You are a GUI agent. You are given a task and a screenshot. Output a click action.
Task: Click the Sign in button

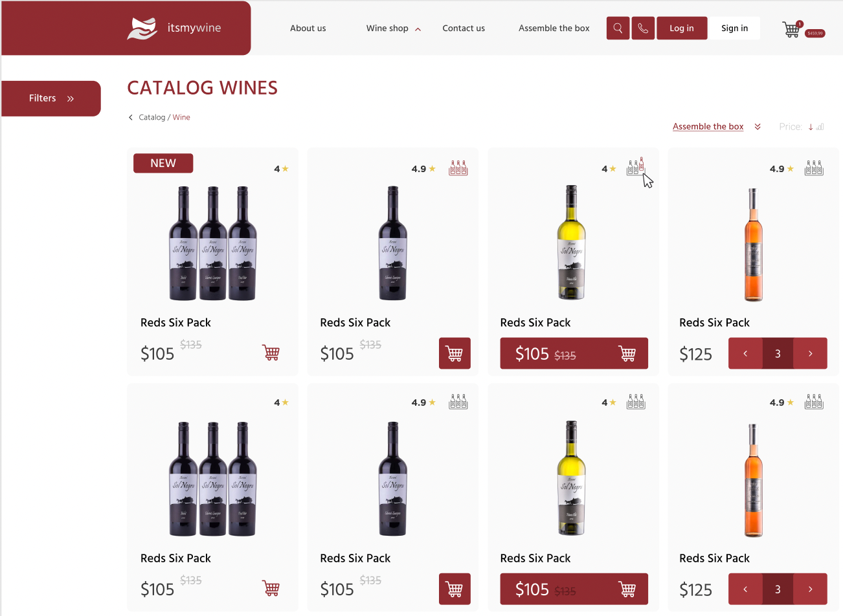point(734,28)
